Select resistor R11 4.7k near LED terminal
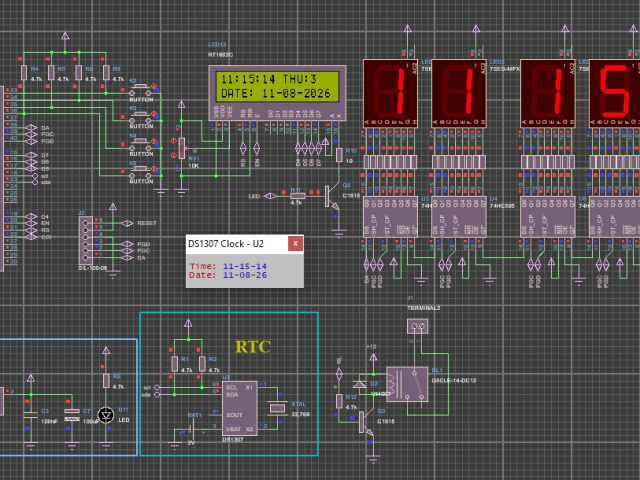Screen dimensions: 640x480 298,196
